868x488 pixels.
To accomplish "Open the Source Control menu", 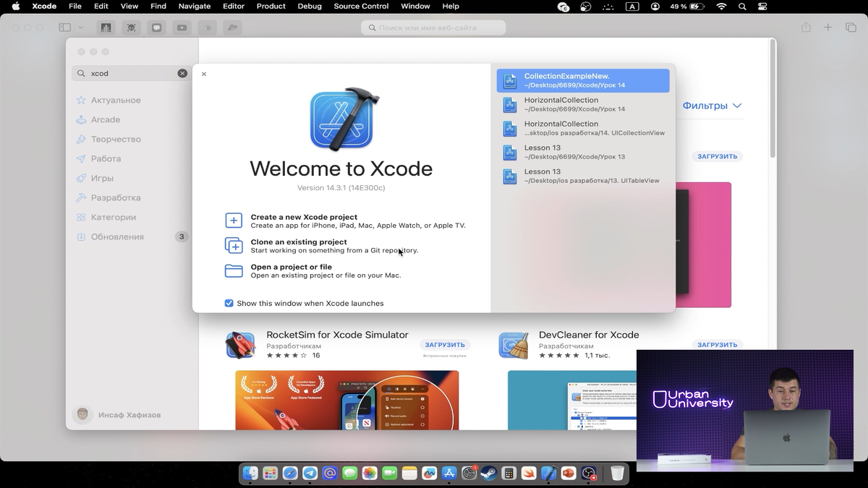I will [x=361, y=7].
